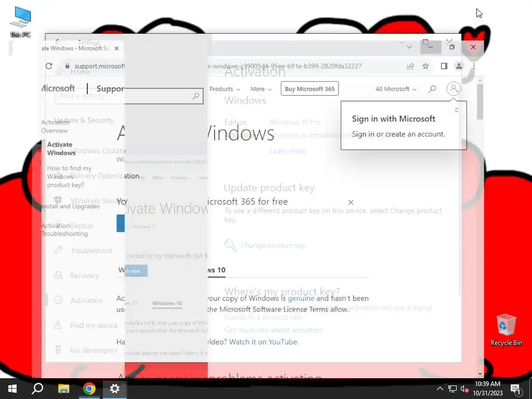
Task: Open network status tray icon
Action: 453,389
